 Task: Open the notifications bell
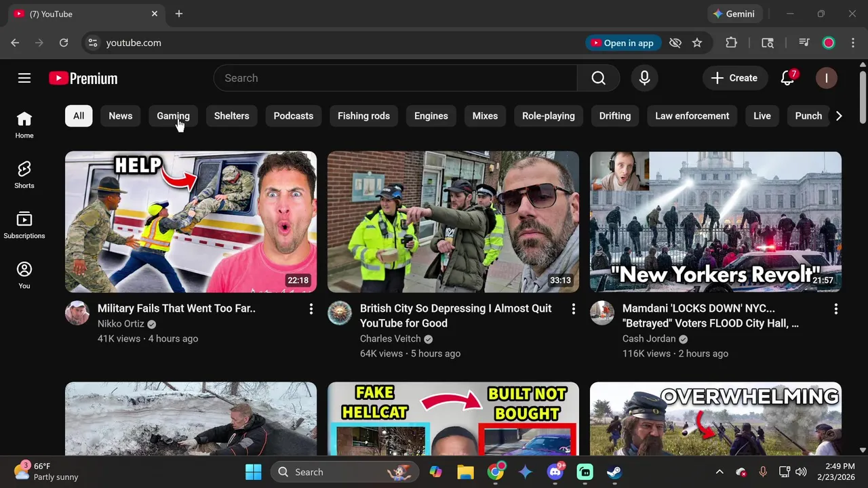click(x=787, y=78)
